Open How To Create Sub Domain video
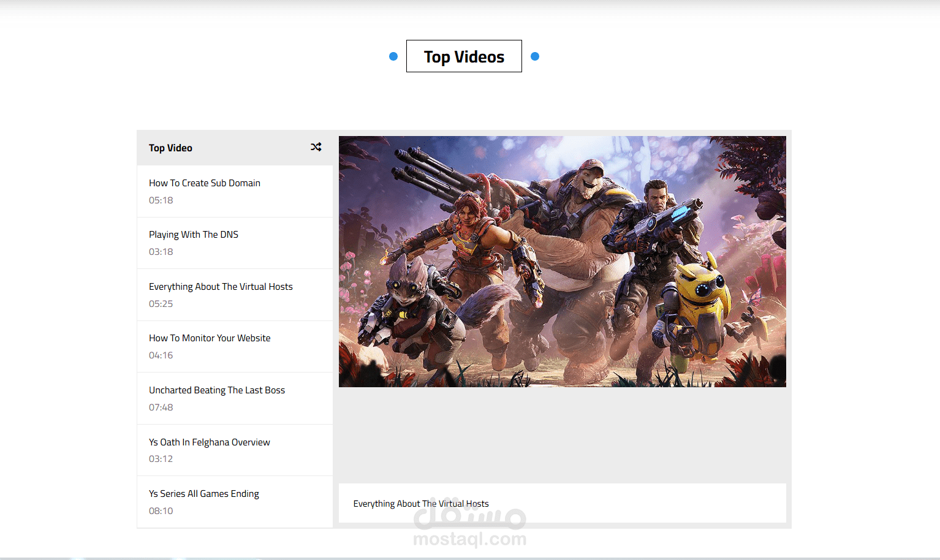Screen dimensions: 940x560 (x=235, y=191)
